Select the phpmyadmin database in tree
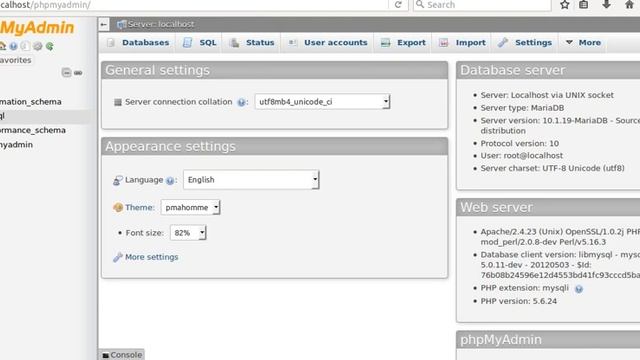The height and width of the screenshot is (360, 640). click(16, 144)
